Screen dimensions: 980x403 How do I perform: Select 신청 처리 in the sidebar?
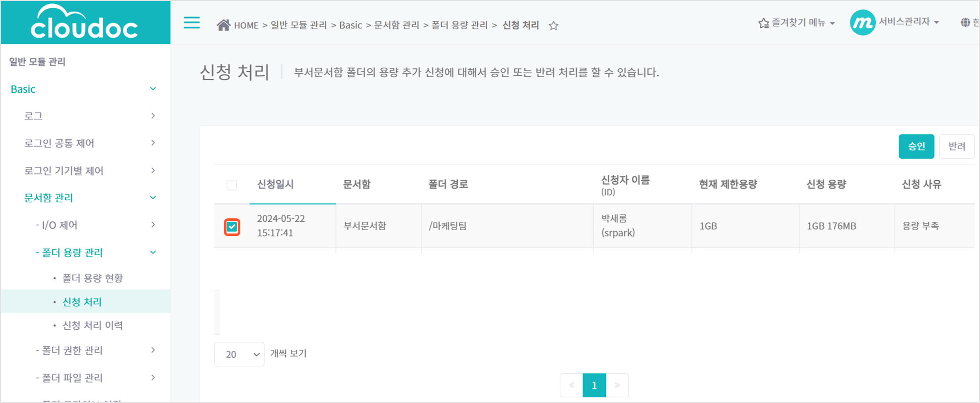click(x=82, y=302)
